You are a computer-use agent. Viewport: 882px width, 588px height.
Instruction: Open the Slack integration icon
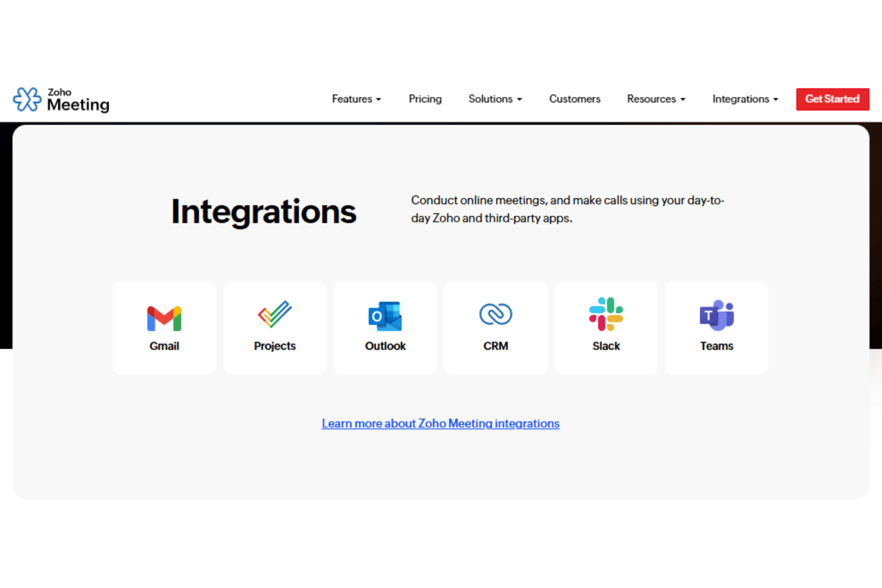(x=606, y=314)
